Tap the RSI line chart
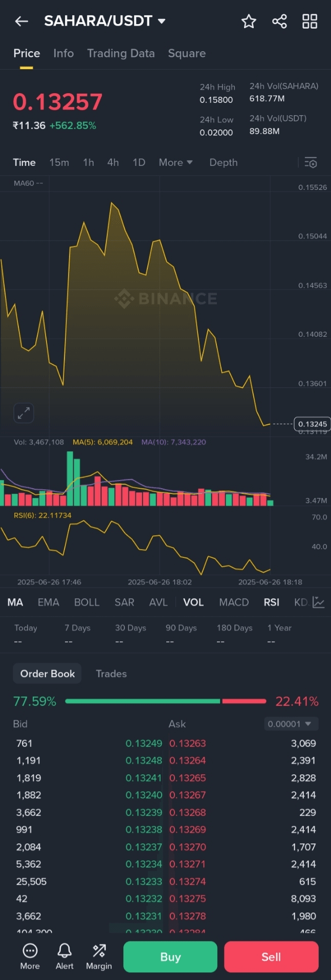 point(136,548)
